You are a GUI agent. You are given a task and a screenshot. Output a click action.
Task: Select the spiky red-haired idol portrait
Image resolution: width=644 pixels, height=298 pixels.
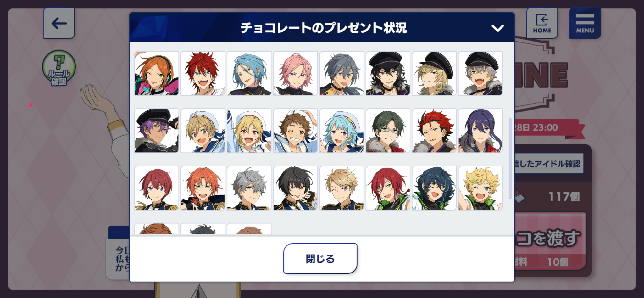(x=203, y=73)
